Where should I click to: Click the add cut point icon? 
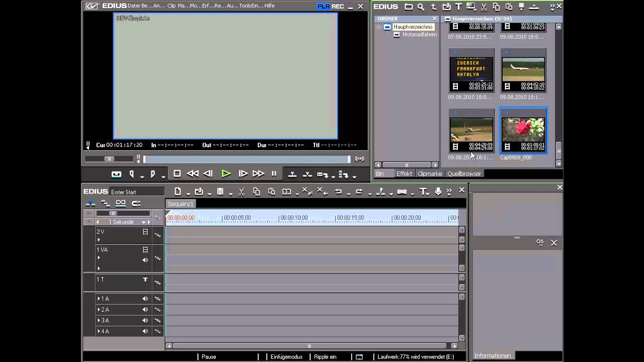[380, 192]
